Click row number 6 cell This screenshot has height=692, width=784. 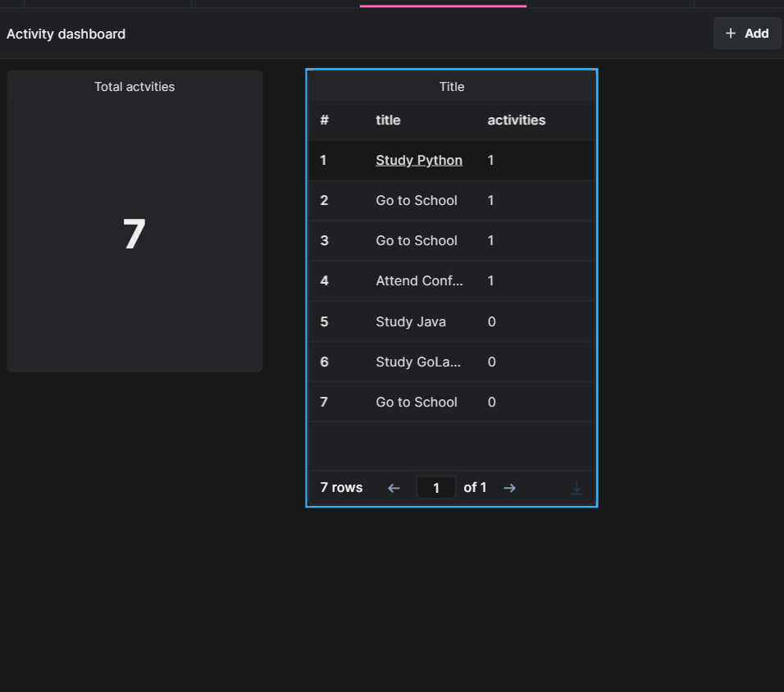click(325, 362)
